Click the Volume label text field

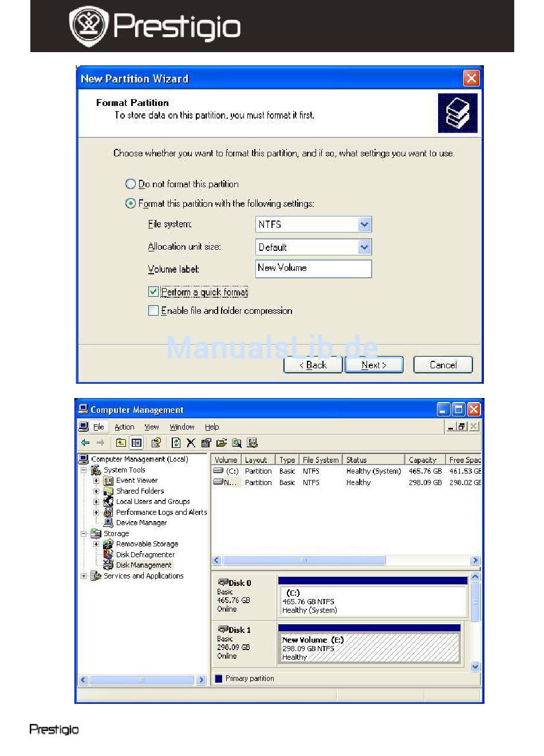[x=313, y=269]
